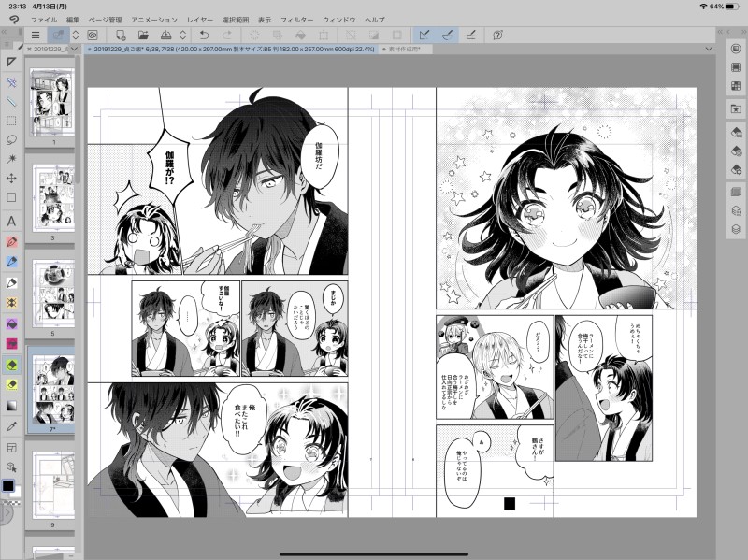Undo the last action
Image resolution: width=748 pixels, height=560 pixels.
pos(204,35)
